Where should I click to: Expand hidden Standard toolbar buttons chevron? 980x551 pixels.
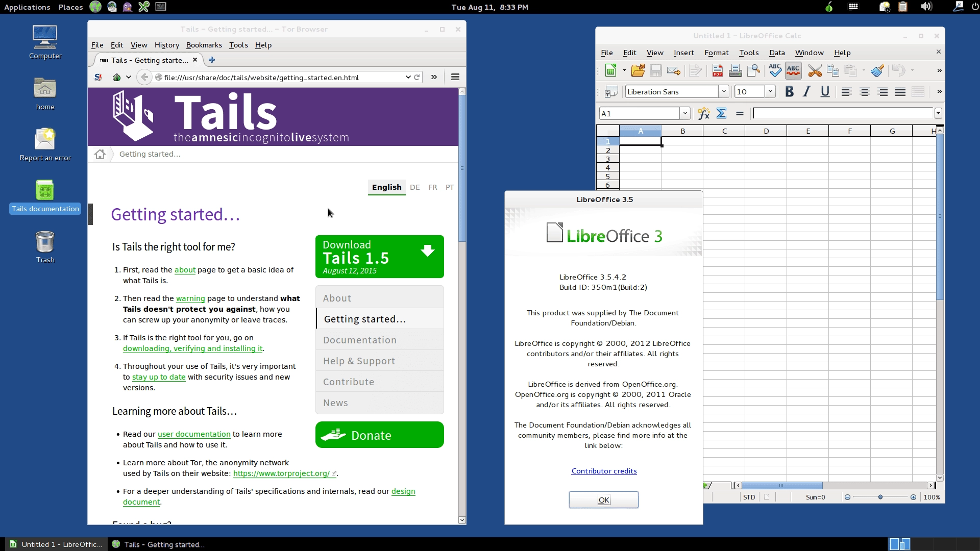(x=939, y=70)
